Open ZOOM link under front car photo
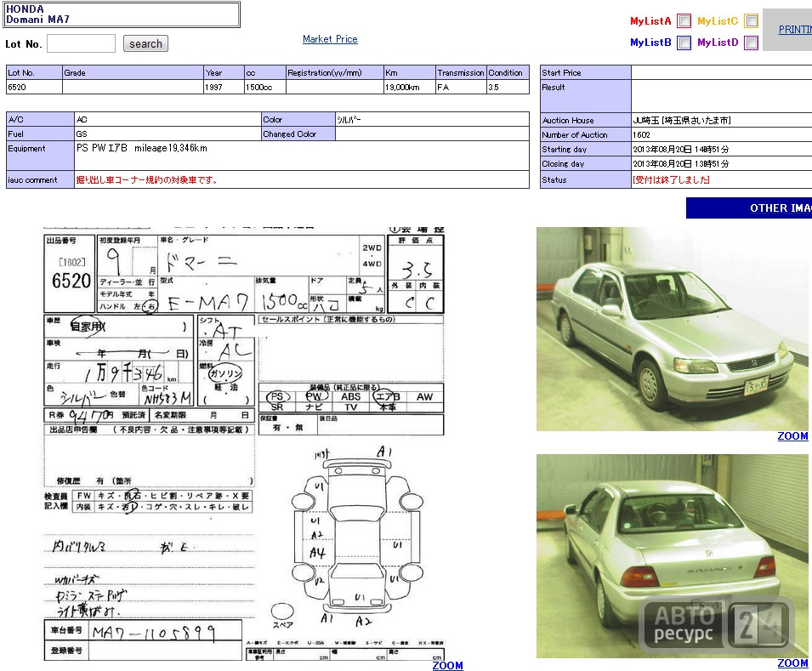The width and height of the screenshot is (812, 671). click(x=792, y=435)
